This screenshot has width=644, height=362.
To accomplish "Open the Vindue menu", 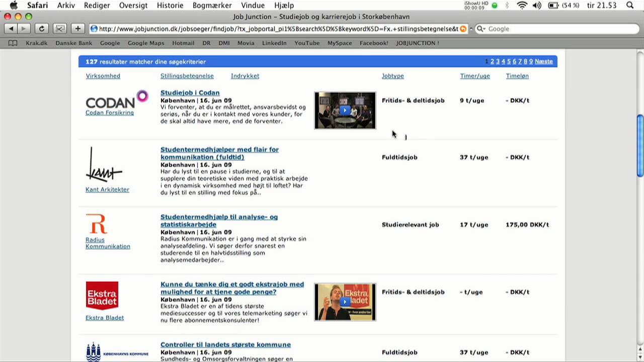I will 253,6.
